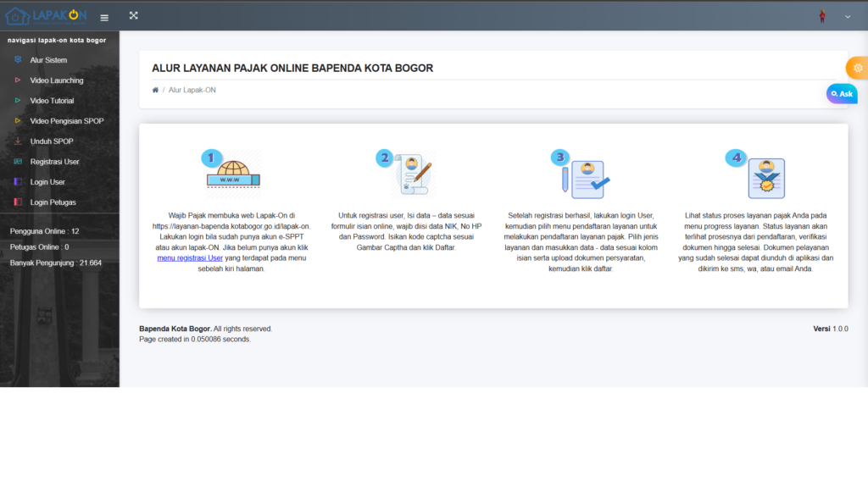Viewport: 868px width, 487px height.
Task: Click the Banyak Pengunjung : 21.664 text
Action: point(55,263)
